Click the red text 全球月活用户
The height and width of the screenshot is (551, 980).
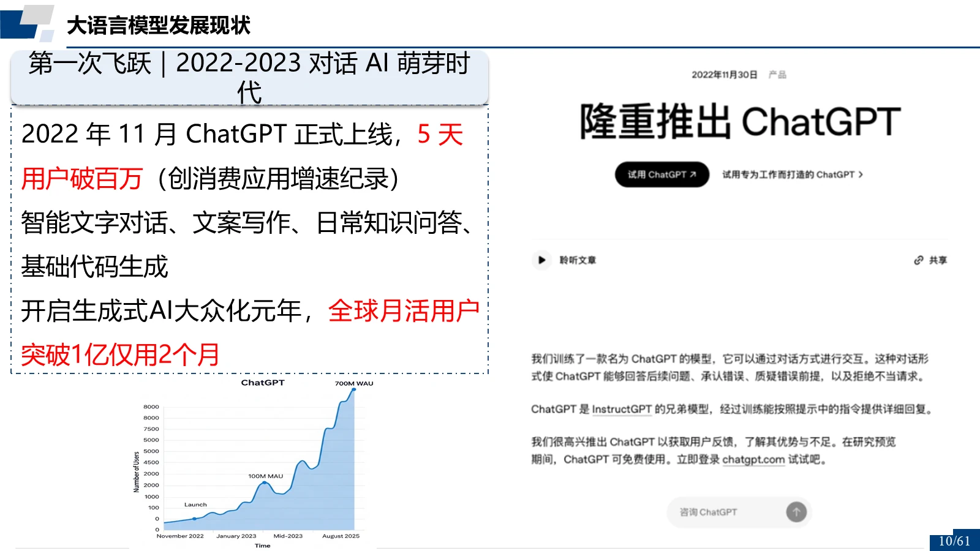pyautogui.click(x=403, y=311)
